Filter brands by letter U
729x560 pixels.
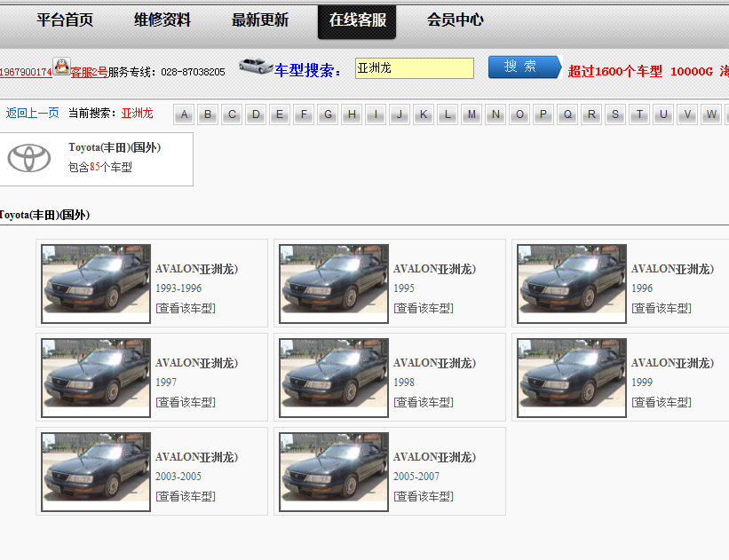(x=663, y=114)
